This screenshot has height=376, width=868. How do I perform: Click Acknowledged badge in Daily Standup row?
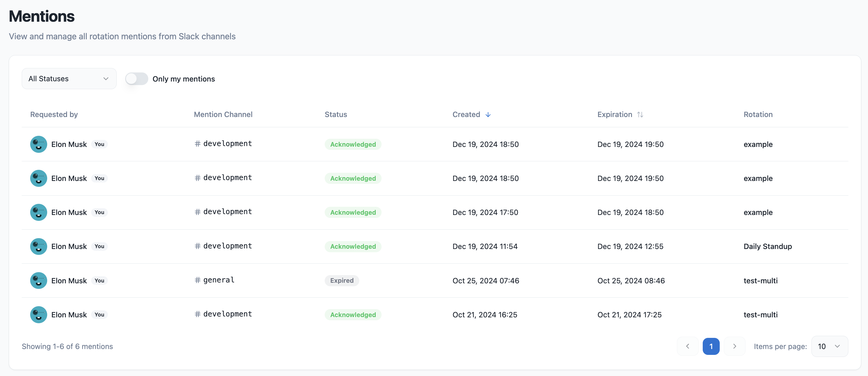pyautogui.click(x=353, y=246)
